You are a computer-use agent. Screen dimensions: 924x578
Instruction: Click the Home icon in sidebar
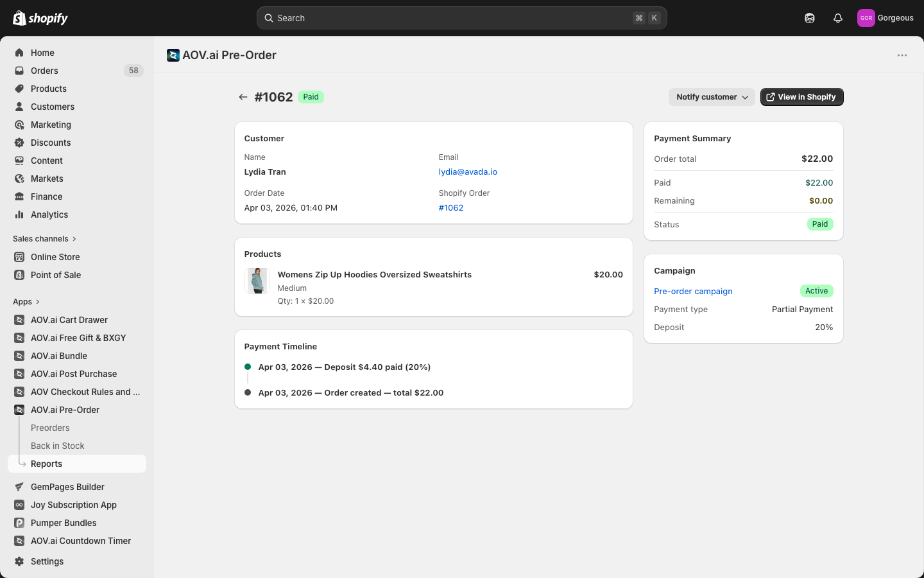[x=19, y=53]
